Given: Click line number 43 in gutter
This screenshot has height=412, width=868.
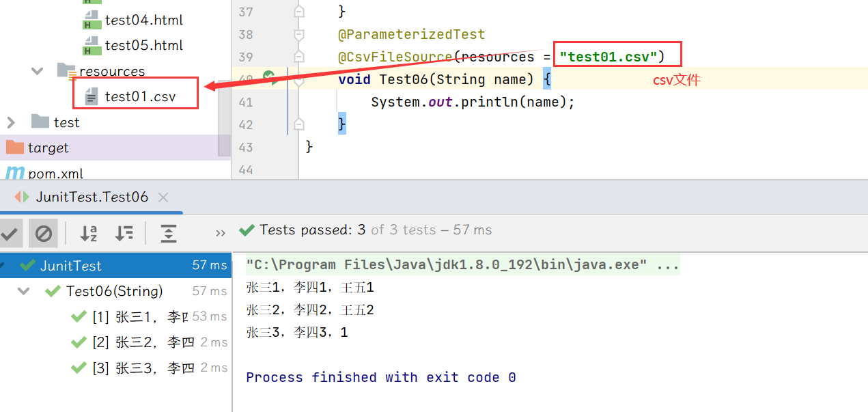Looking at the screenshot, I should (245, 147).
